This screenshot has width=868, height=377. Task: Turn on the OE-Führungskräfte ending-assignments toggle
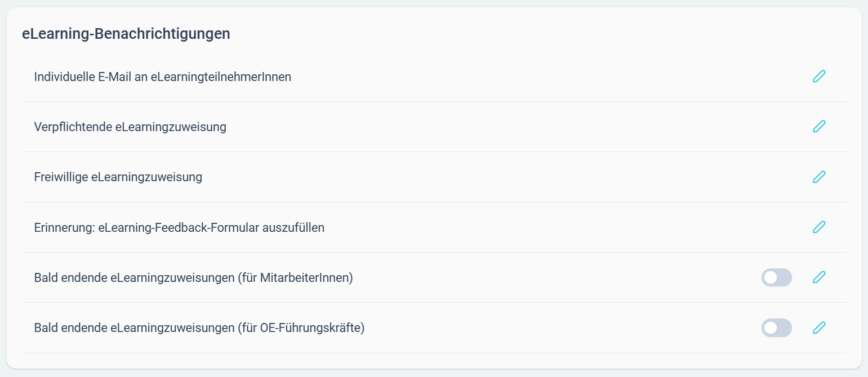tap(776, 327)
